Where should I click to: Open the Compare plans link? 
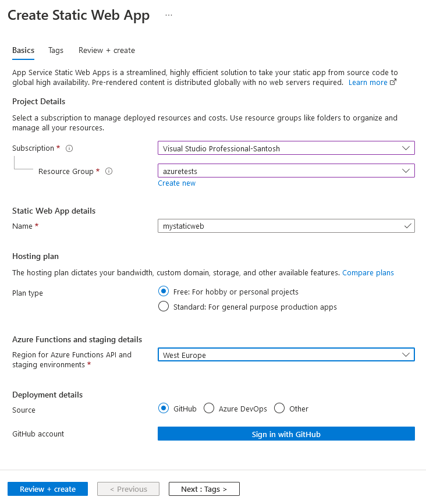(368, 273)
